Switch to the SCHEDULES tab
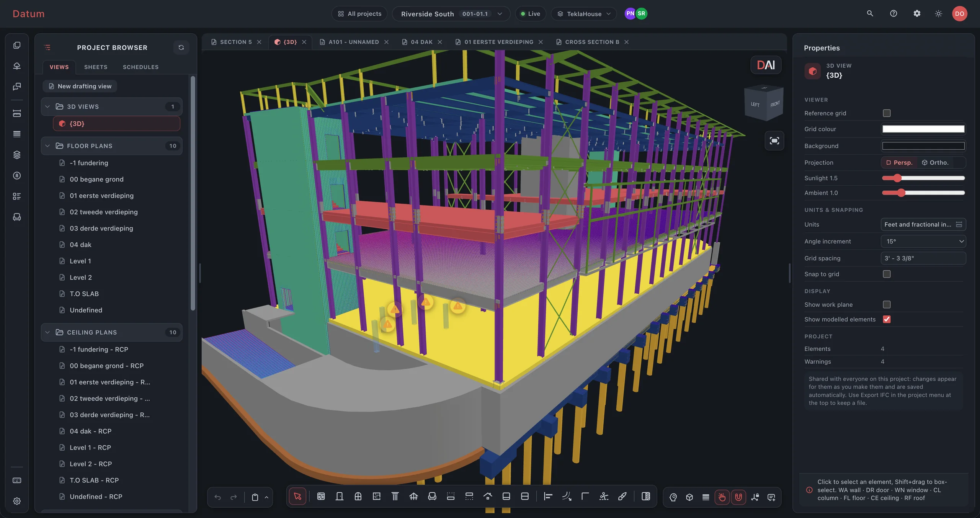Image resolution: width=980 pixels, height=518 pixels. [x=140, y=67]
